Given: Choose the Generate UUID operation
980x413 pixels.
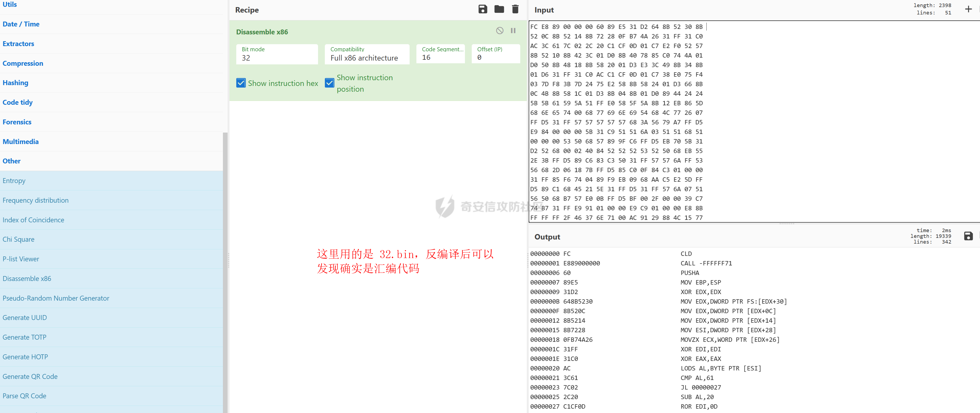Looking at the screenshot, I should point(111,318).
